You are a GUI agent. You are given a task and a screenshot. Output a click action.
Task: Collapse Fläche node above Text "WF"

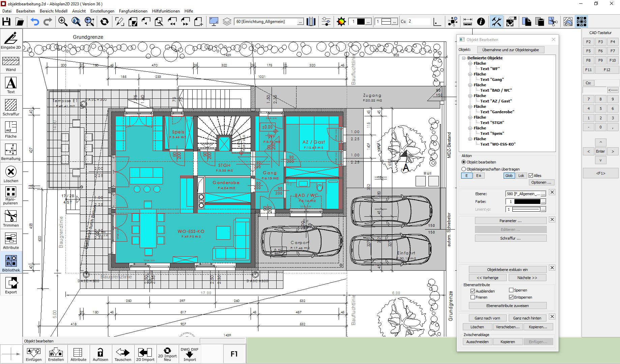(470, 63)
